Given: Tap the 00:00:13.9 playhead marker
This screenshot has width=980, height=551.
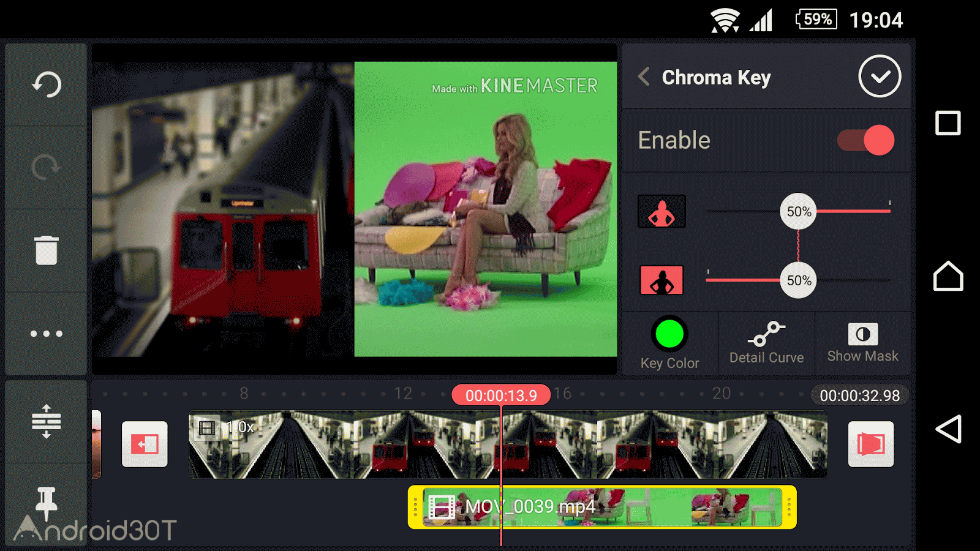Looking at the screenshot, I should (x=501, y=395).
